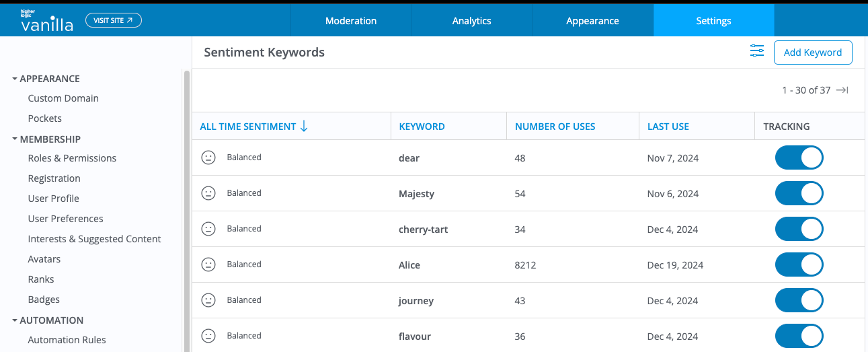Click the balanced face icon for dear
The height and width of the screenshot is (352, 868).
pos(208,157)
